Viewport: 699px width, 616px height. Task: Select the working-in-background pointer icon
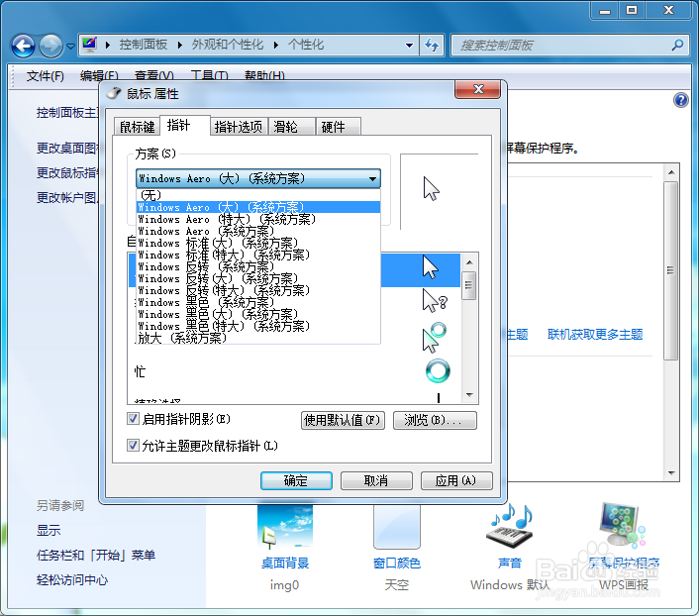pyautogui.click(x=434, y=338)
